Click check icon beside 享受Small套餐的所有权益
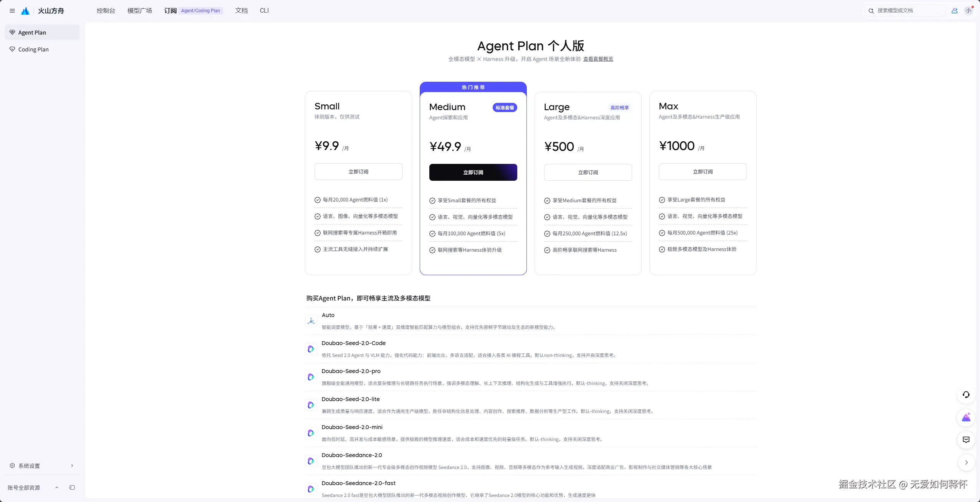Viewport: 980px width, 502px height. point(432,201)
